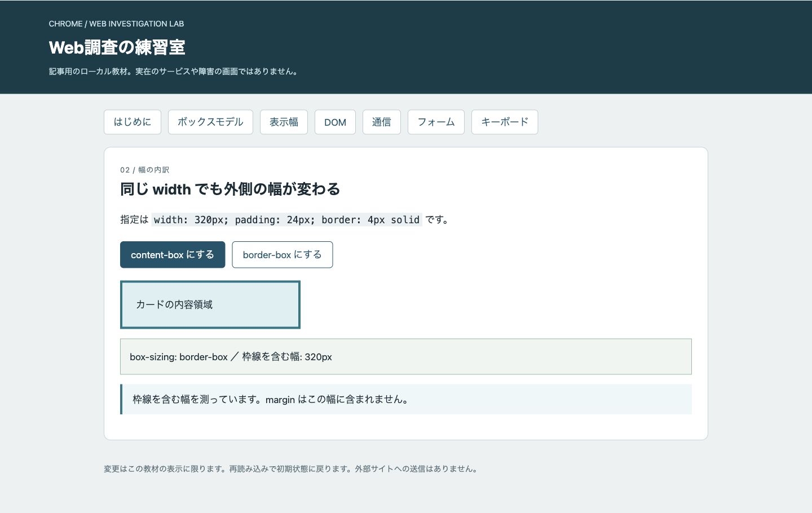Select the border-box にする button
This screenshot has width=812, height=513.
283,255
